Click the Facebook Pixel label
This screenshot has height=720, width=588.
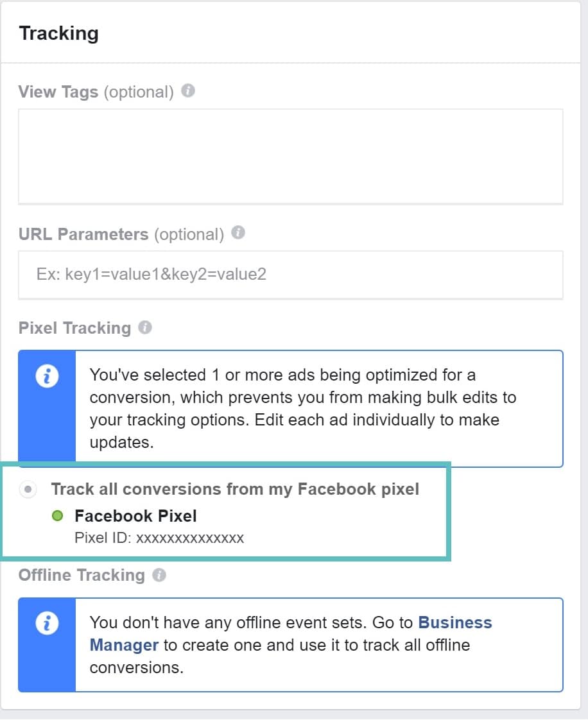pyautogui.click(x=135, y=515)
